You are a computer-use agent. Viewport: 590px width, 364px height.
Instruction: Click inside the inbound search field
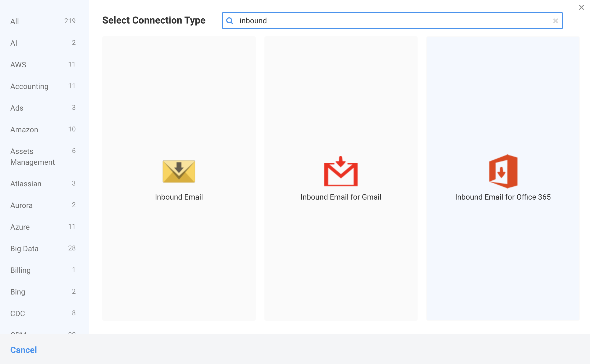point(392,21)
